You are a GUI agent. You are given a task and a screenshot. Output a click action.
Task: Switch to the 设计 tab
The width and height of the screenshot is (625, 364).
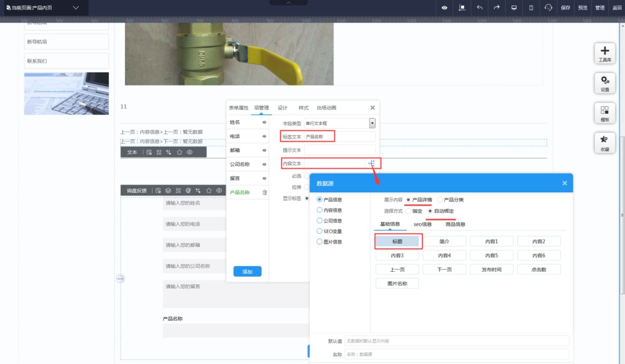(282, 108)
